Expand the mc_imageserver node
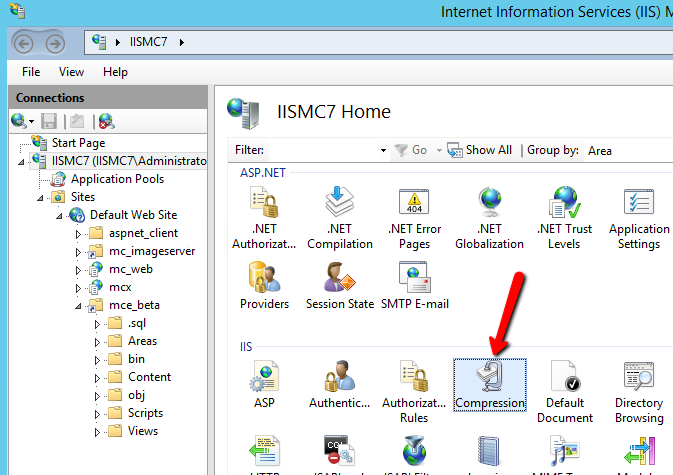The image size is (673, 475). point(78,252)
